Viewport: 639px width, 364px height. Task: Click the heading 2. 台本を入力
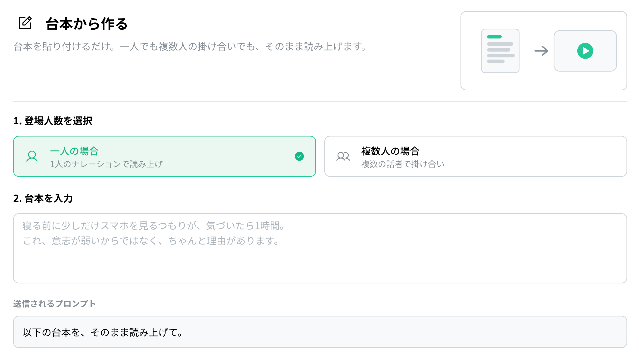pyautogui.click(x=43, y=198)
